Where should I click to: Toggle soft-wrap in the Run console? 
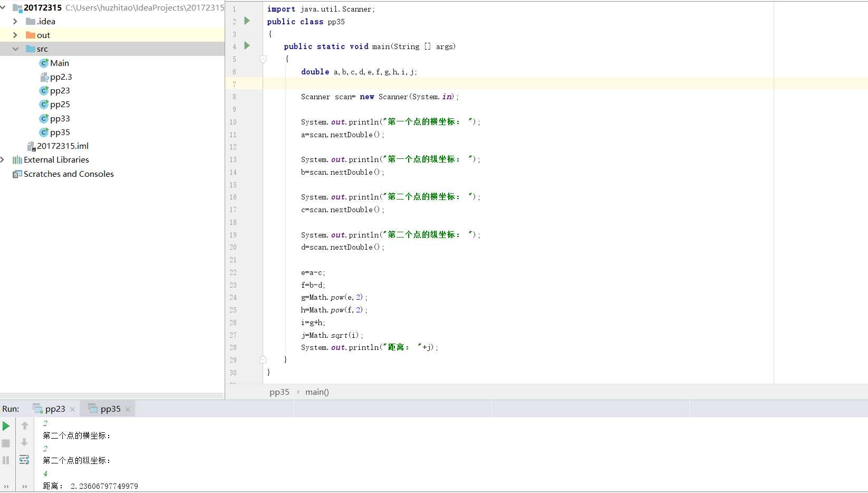tap(24, 460)
